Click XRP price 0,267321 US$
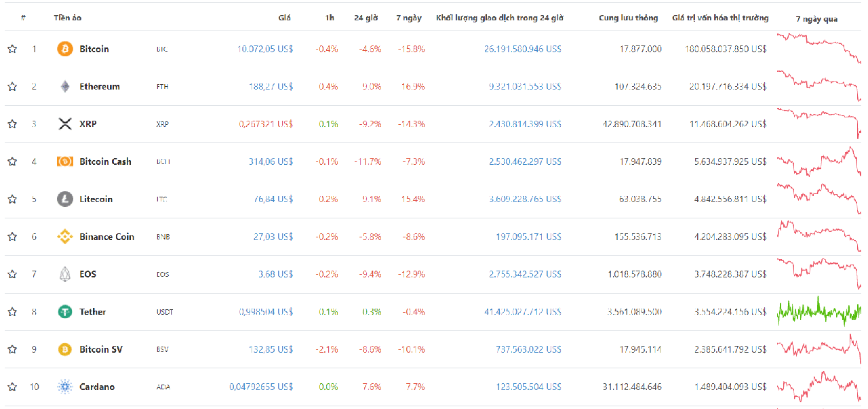The image size is (868, 409). 266,124
